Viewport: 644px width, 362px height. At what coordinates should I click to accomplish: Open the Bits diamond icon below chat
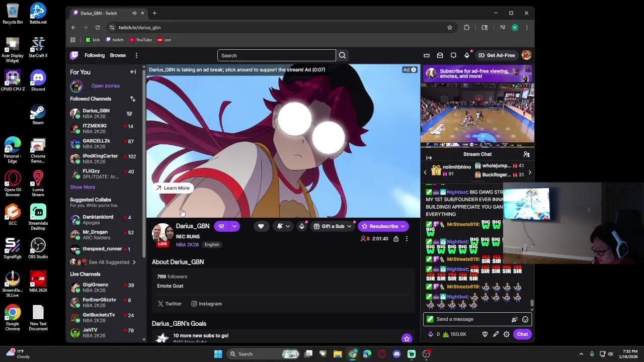pos(431,334)
